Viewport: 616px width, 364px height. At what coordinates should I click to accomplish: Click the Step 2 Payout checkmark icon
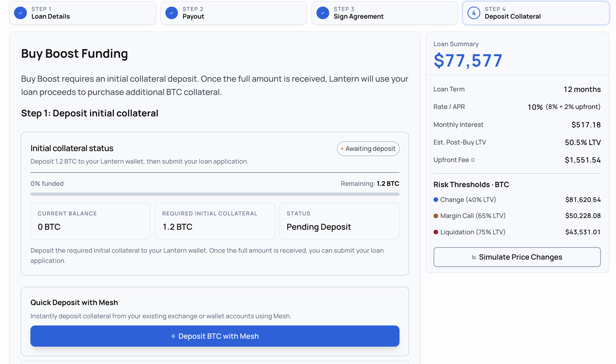click(x=172, y=13)
